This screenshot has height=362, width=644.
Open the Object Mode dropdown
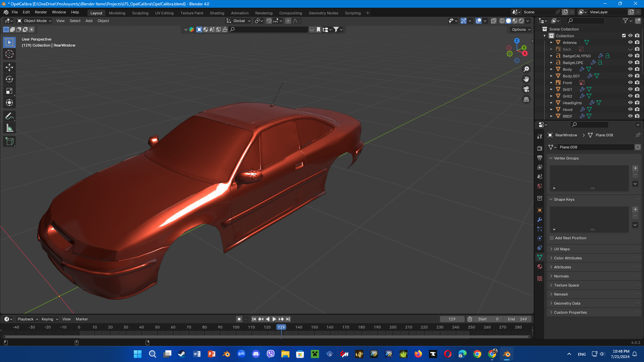point(35,21)
